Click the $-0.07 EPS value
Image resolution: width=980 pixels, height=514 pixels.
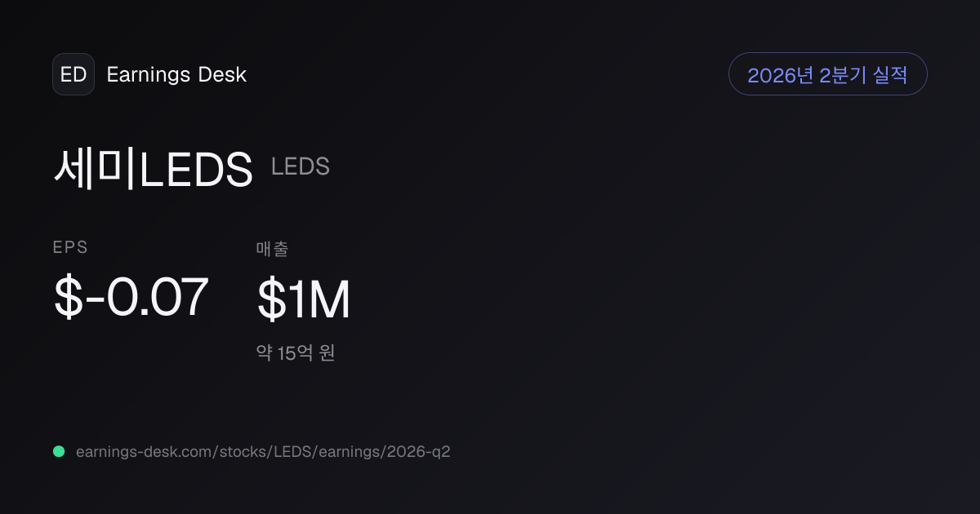coord(131,298)
